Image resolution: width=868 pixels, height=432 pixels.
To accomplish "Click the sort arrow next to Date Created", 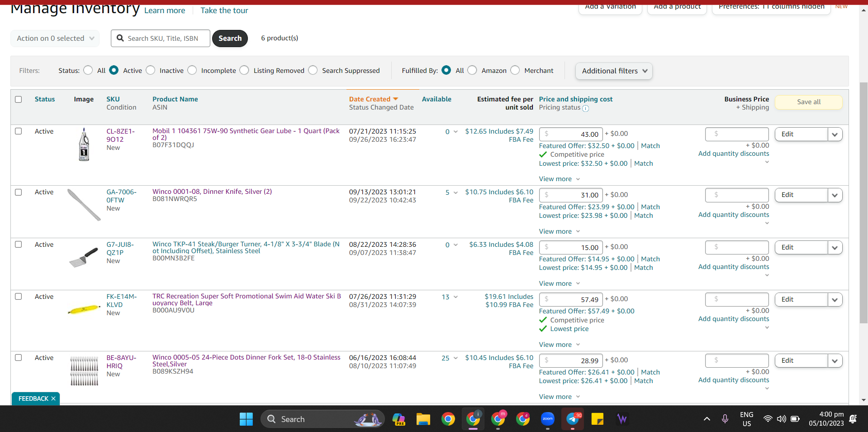I will [395, 99].
